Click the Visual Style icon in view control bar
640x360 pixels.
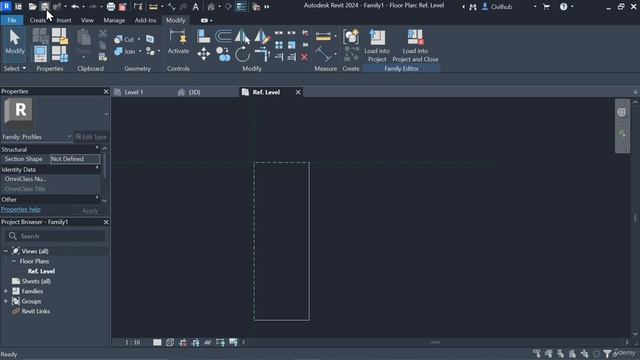pos(170,342)
